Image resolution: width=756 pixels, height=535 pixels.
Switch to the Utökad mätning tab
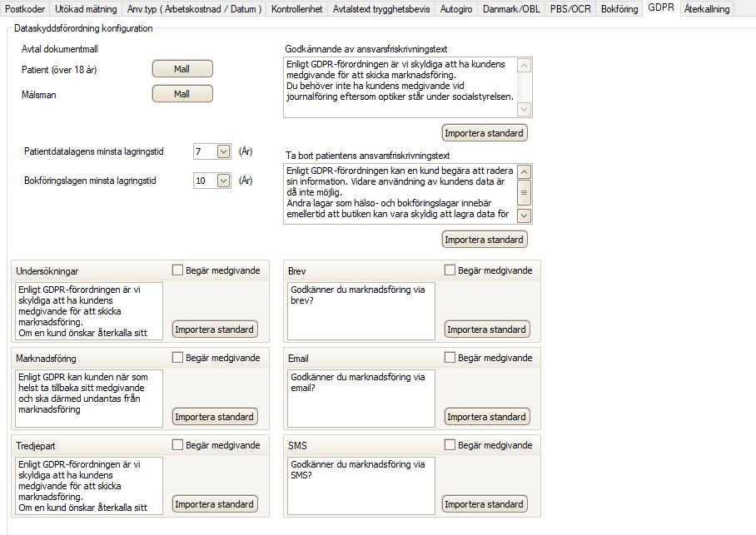point(86,8)
